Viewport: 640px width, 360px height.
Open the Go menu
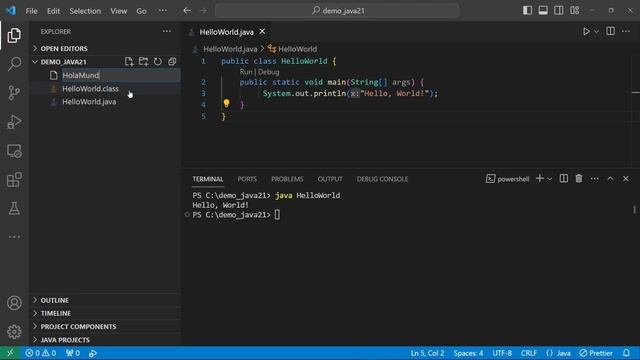click(141, 11)
